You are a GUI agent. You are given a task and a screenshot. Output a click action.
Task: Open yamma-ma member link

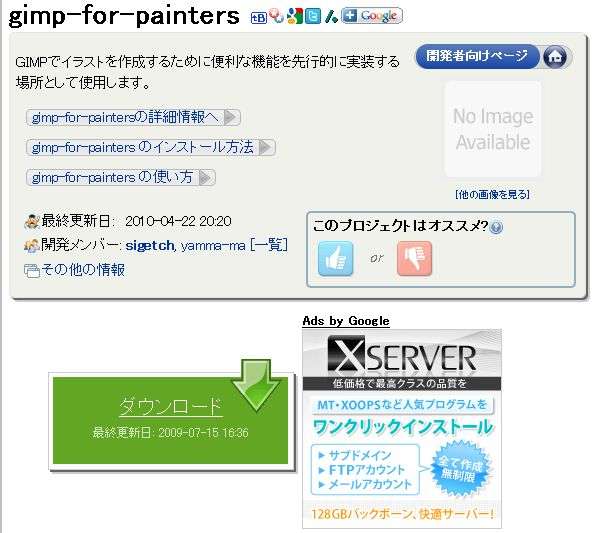213,246
